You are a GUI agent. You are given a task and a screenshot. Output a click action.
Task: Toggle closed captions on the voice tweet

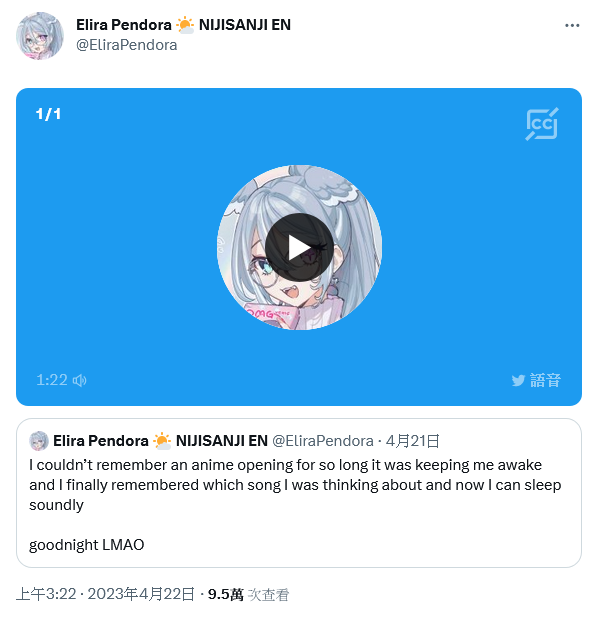542,124
